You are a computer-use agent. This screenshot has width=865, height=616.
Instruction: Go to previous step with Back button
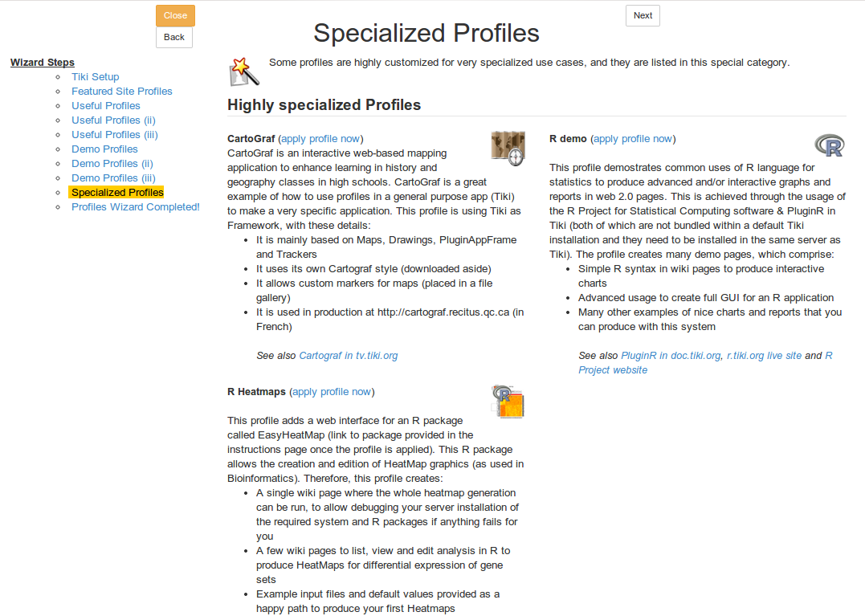[174, 37]
